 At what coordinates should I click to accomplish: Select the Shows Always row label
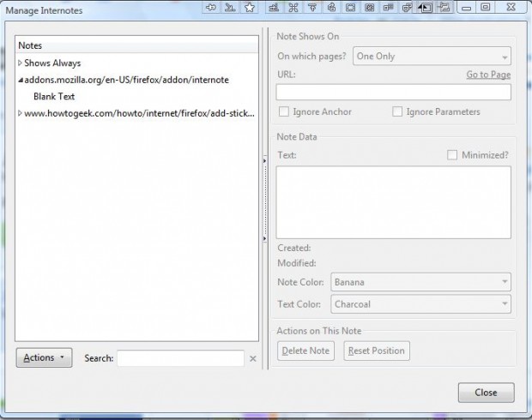[52, 63]
